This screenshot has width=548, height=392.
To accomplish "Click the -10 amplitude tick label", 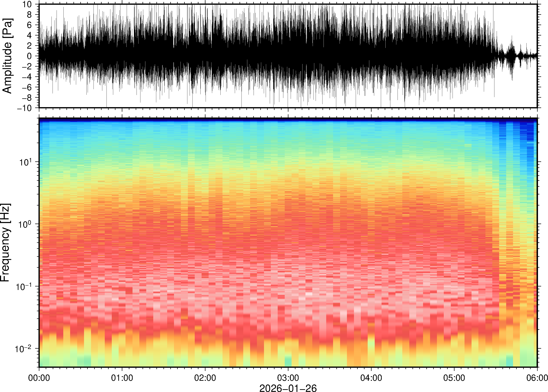I will (x=24, y=108).
